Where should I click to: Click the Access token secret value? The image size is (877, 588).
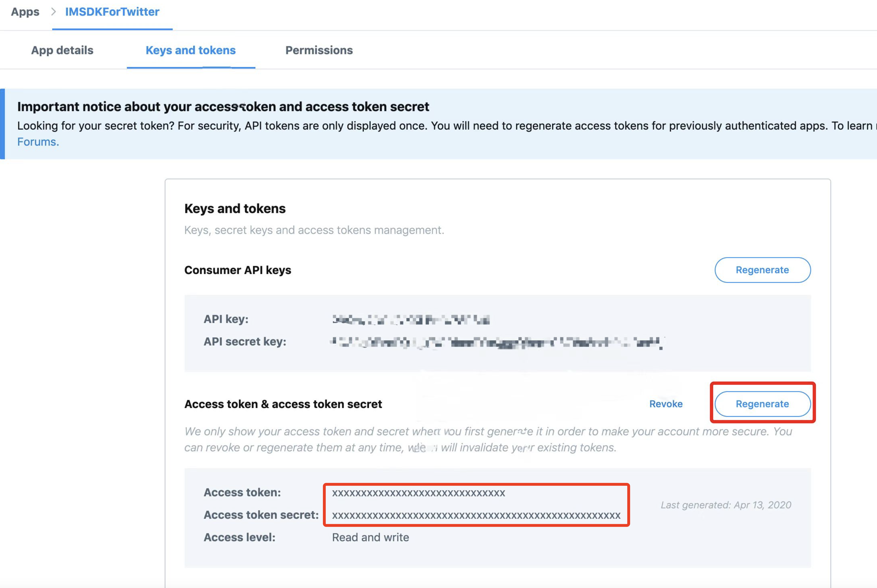click(x=475, y=515)
